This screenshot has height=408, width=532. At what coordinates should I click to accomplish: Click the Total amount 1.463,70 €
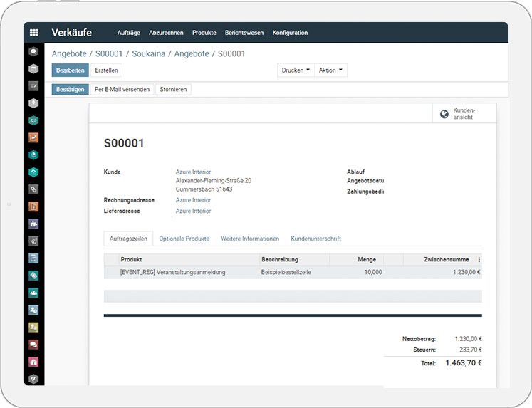tap(464, 363)
